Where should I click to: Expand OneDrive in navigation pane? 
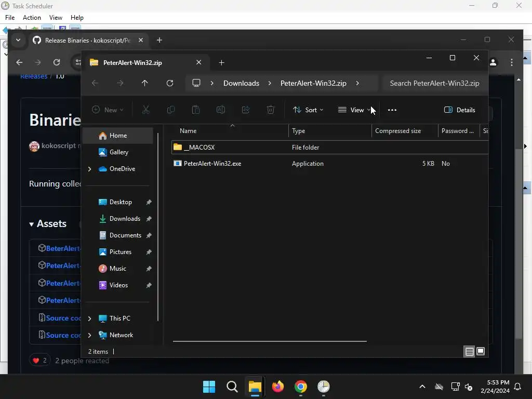(x=89, y=169)
